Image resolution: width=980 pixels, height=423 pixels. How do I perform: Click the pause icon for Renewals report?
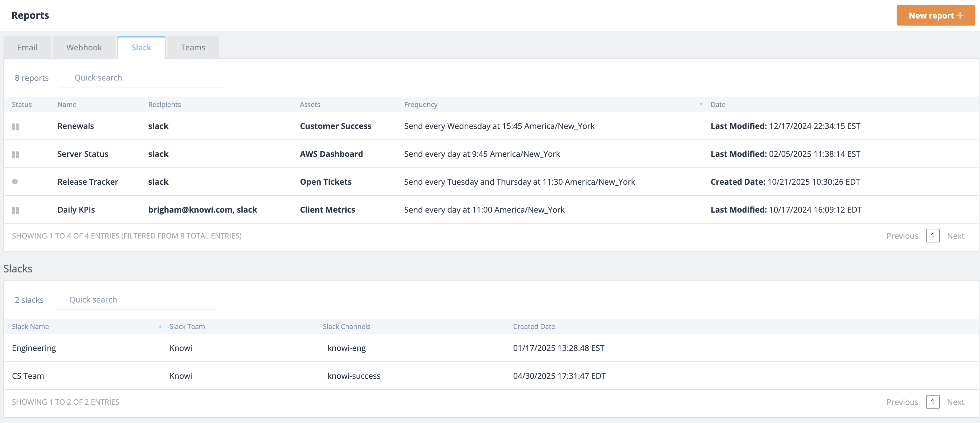coord(15,127)
